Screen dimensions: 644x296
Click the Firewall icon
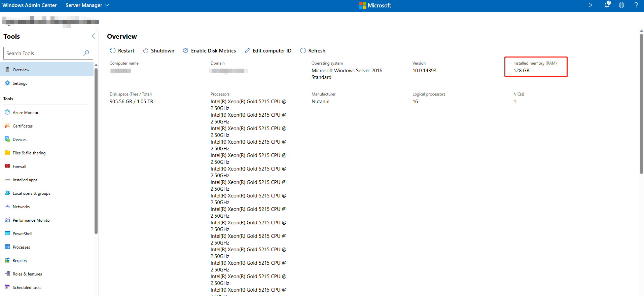[7, 166]
